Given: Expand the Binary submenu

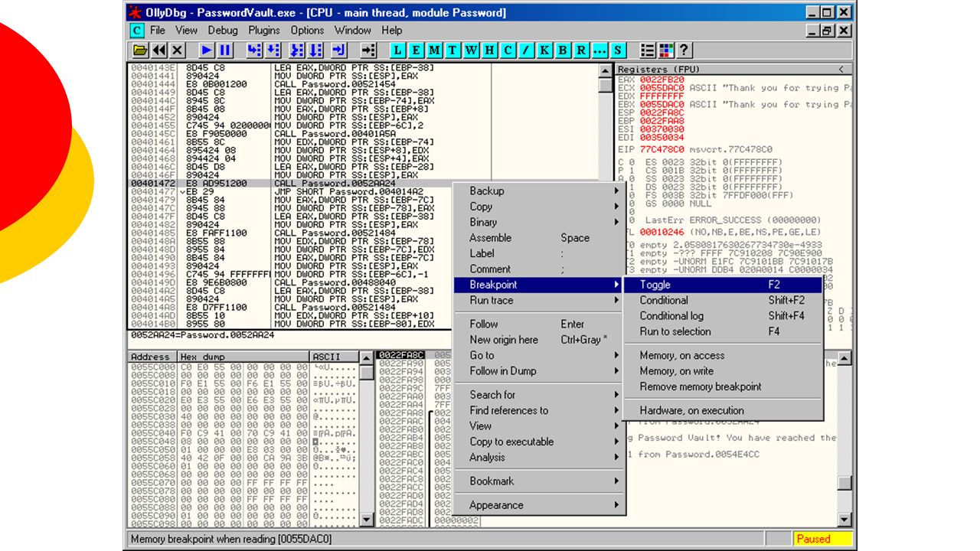Looking at the screenshot, I should pos(540,223).
